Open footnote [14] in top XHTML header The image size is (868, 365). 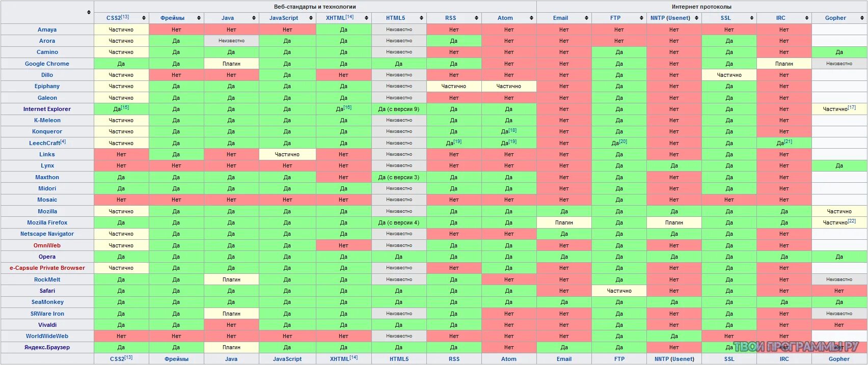(x=349, y=16)
